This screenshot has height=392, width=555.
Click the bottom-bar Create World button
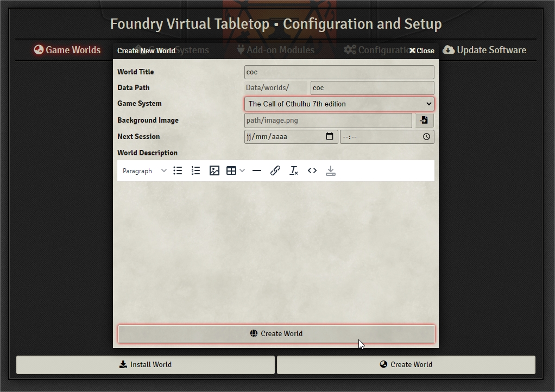[406, 364]
